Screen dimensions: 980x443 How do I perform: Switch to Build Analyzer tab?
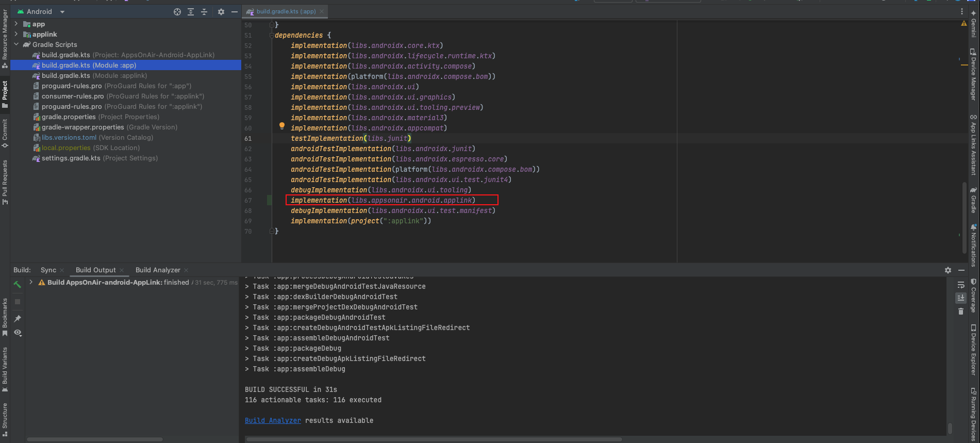158,270
